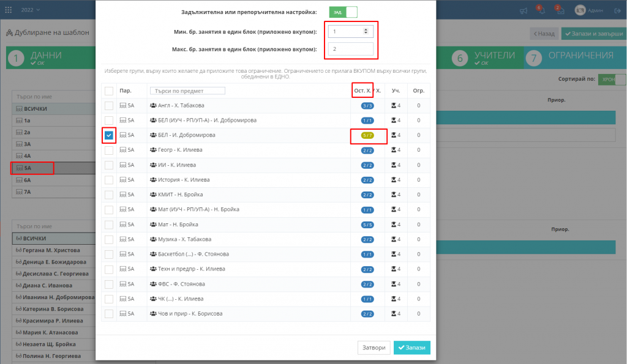Click the class icon in the Геогр row
The width and height of the screenshot is (627, 364).
[122, 150]
